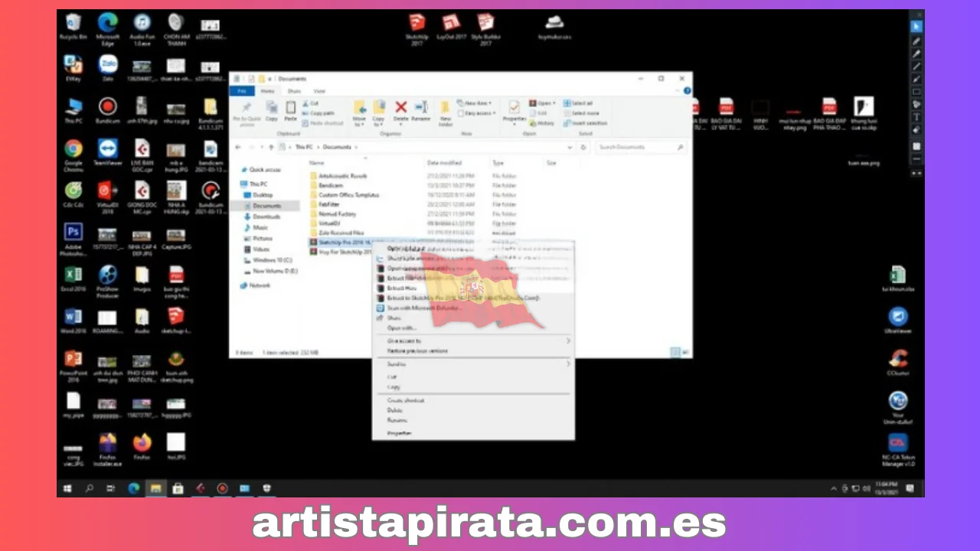Expand the Open dropdown in ribbon
This screenshot has height=551, width=980.
554,103
